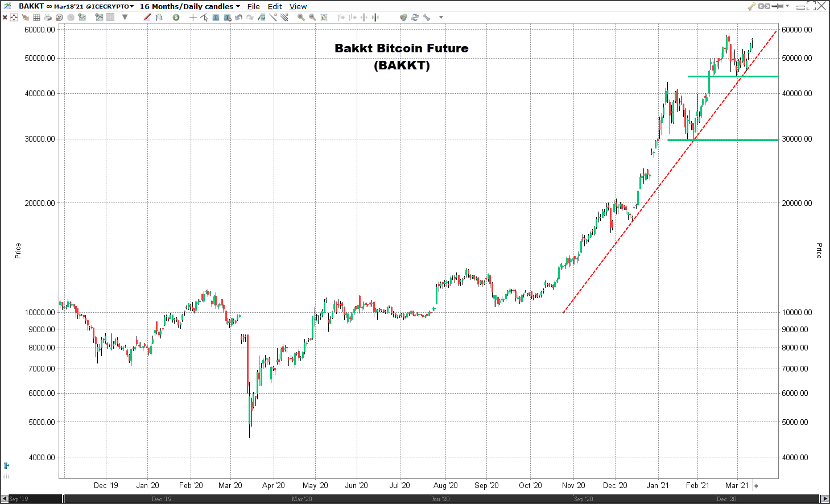Select the anchored text note tool
830x504 pixels.
(x=228, y=17)
